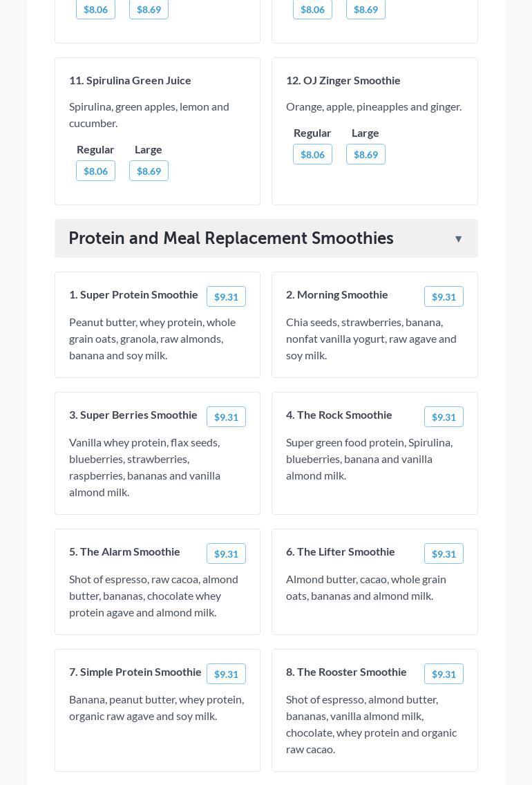Click The Alarm Smoothie ingredients description
Screen dimensions: 532x785
pos(153,596)
